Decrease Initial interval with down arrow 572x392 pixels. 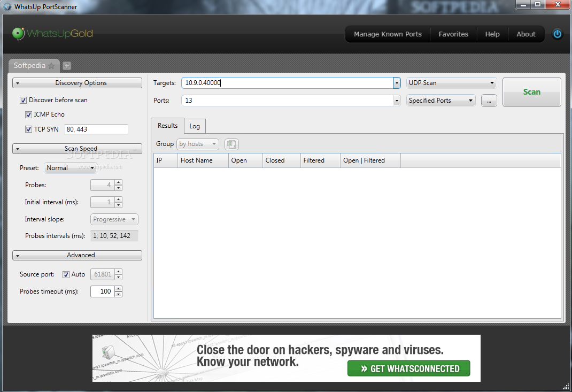118,205
